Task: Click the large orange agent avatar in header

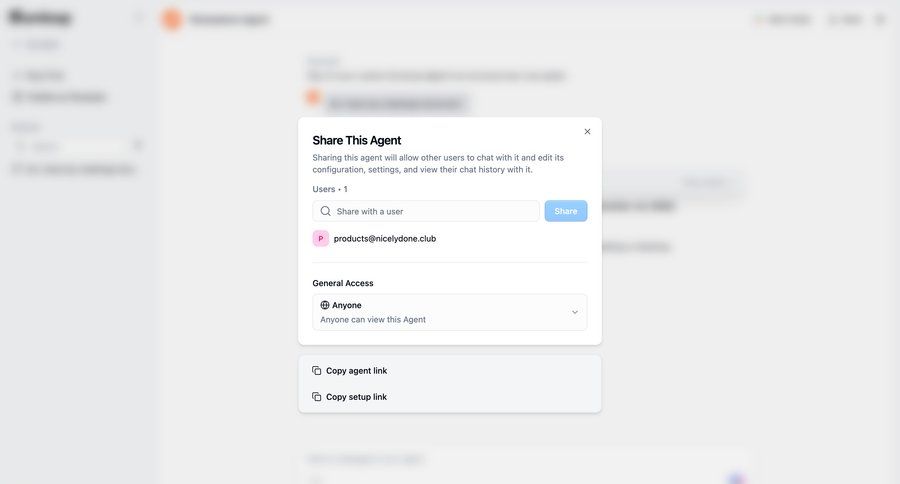Action: 172,19
